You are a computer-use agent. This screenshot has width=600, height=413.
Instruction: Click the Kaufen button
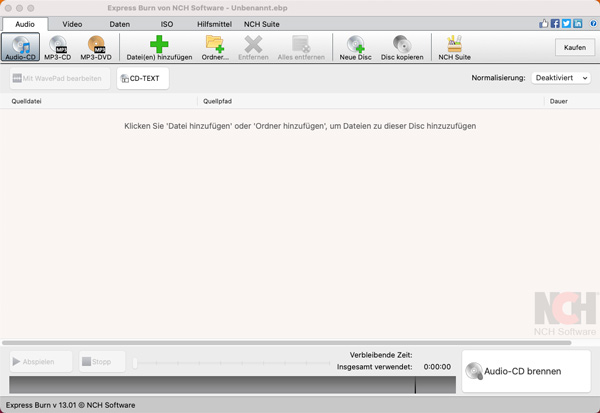(575, 47)
